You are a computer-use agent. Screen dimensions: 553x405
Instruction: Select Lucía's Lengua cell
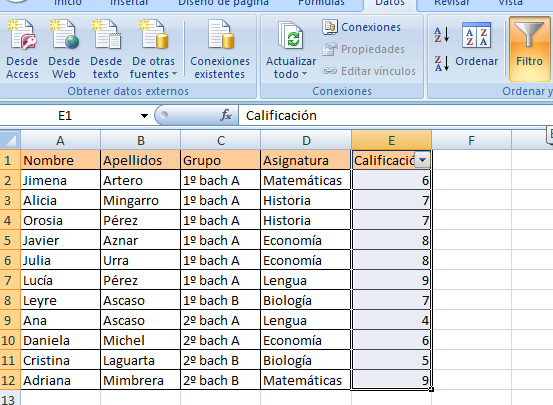[x=306, y=280]
